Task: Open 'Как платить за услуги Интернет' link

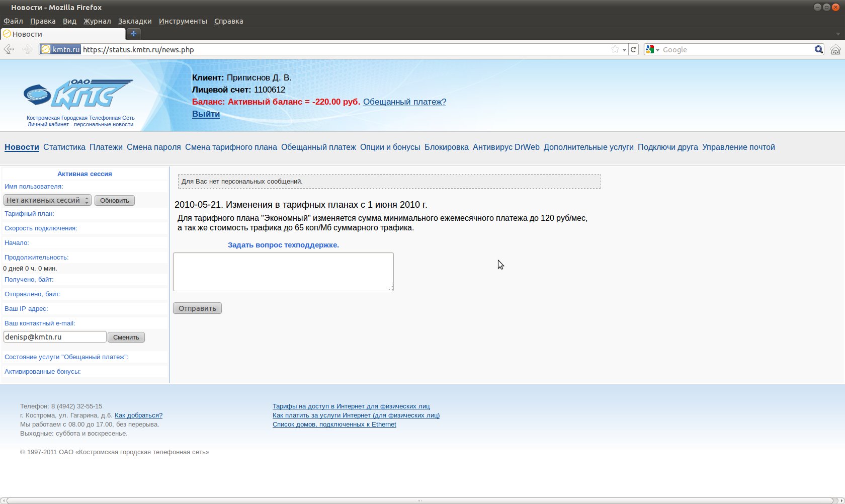Action: click(x=356, y=415)
